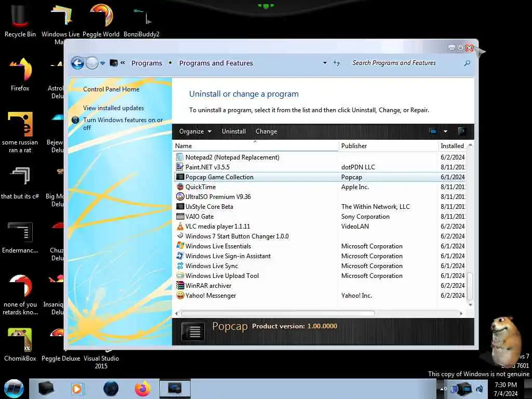Screen dimensions: 532x399
Task: Select Notepad2 (Notepad Replacement) row
Action: [320, 157]
